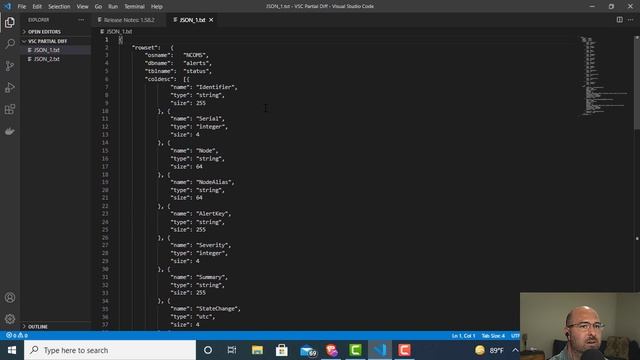Image resolution: width=640 pixels, height=360 pixels.
Task: Collapse the VSC PARTIAL DIFF folder section
Action: pyautogui.click(x=48, y=41)
